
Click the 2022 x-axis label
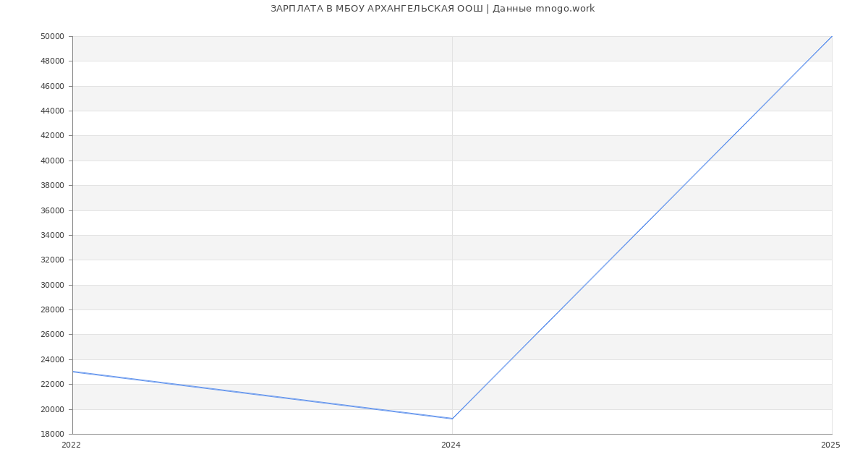coord(71,445)
